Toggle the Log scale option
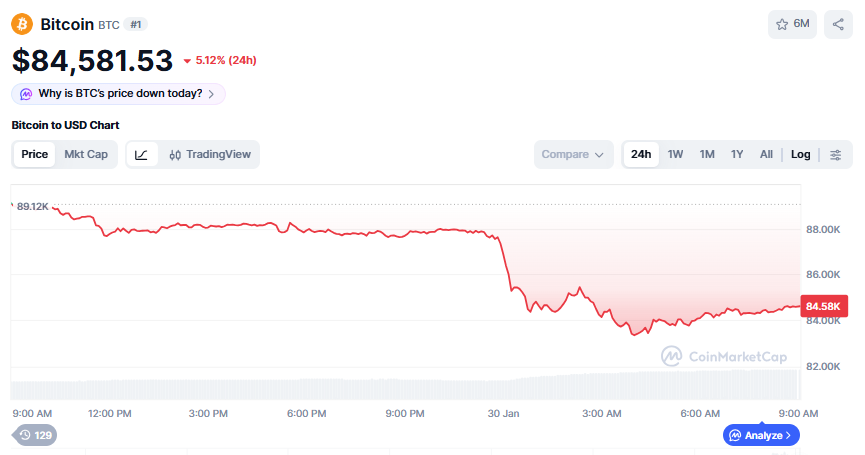Viewport: 865px width, 455px height. point(800,154)
